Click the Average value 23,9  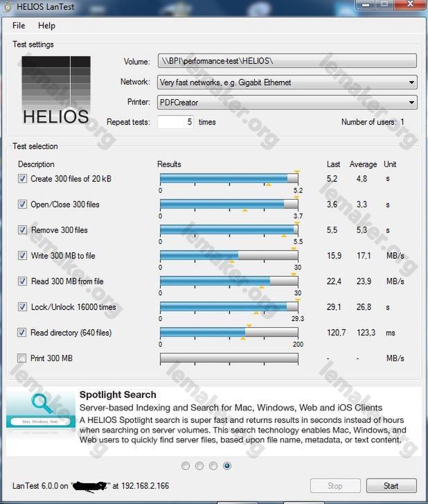(364, 281)
